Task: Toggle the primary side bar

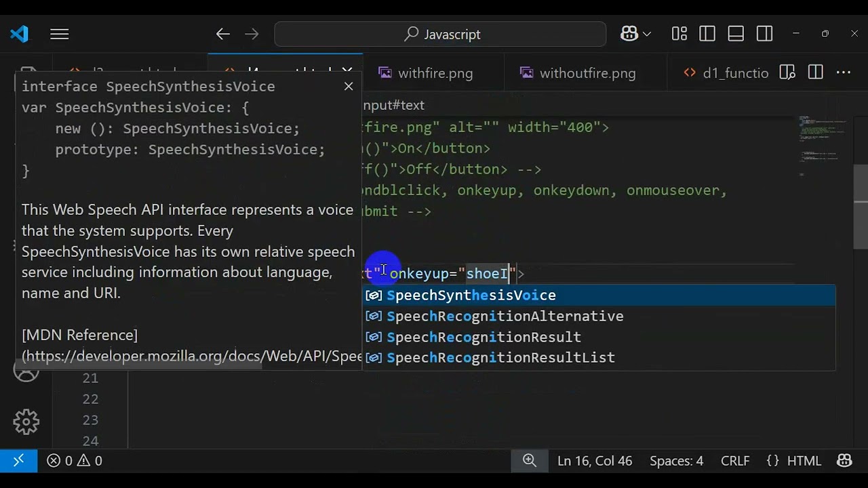Action: [x=707, y=34]
